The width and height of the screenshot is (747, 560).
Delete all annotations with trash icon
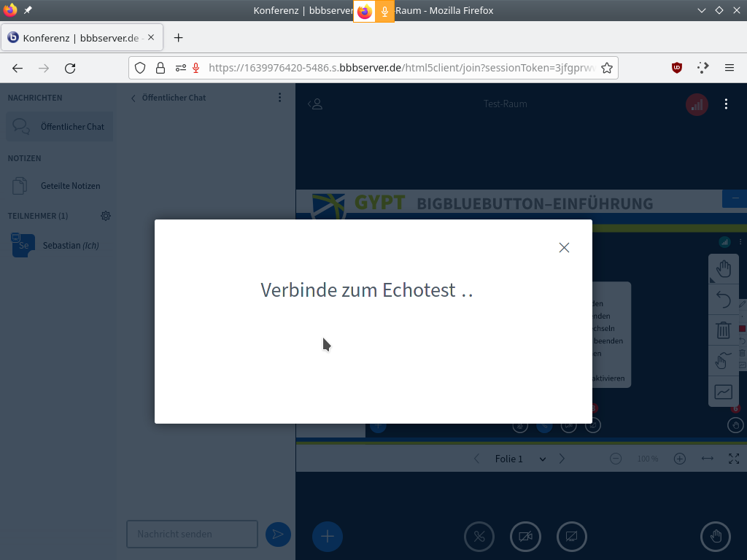pyautogui.click(x=723, y=330)
